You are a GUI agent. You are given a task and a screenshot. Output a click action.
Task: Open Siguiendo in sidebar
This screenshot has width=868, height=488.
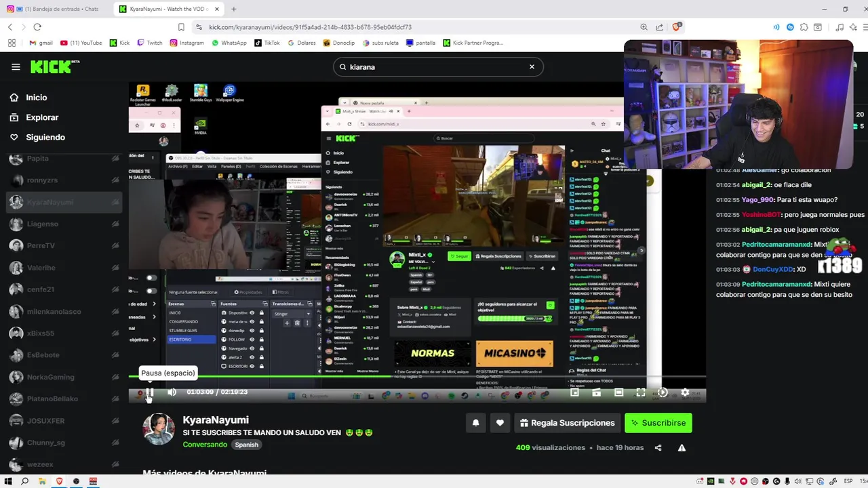45,137
